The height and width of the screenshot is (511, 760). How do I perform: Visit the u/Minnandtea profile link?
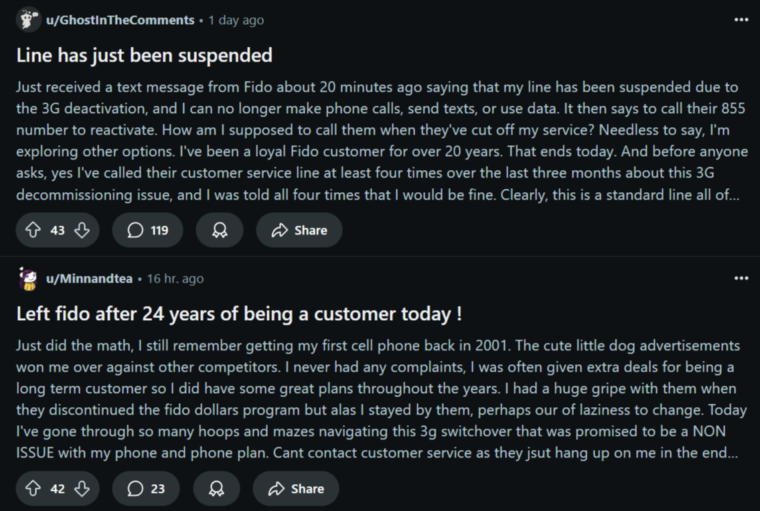[x=89, y=278]
